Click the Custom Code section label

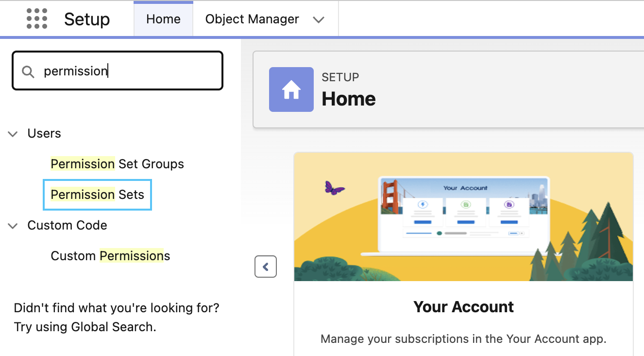(x=67, y=225)
